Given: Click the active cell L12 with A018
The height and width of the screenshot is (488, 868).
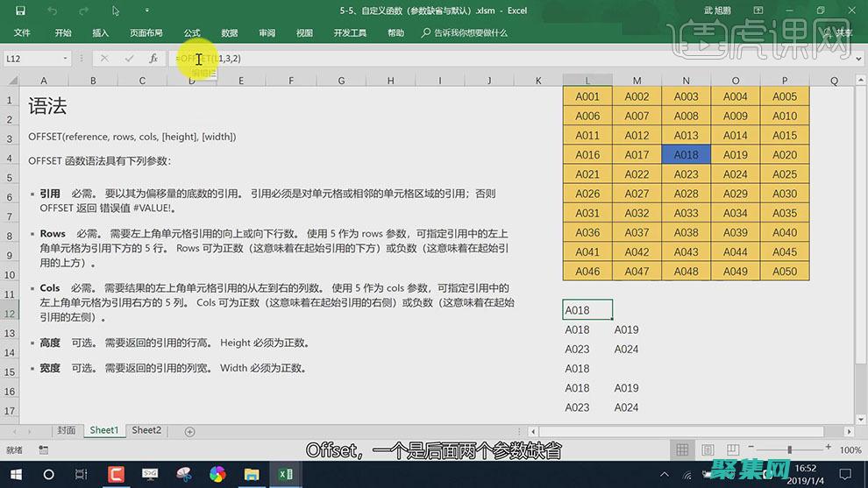Looking at the screenshot, I should (587, 310).
